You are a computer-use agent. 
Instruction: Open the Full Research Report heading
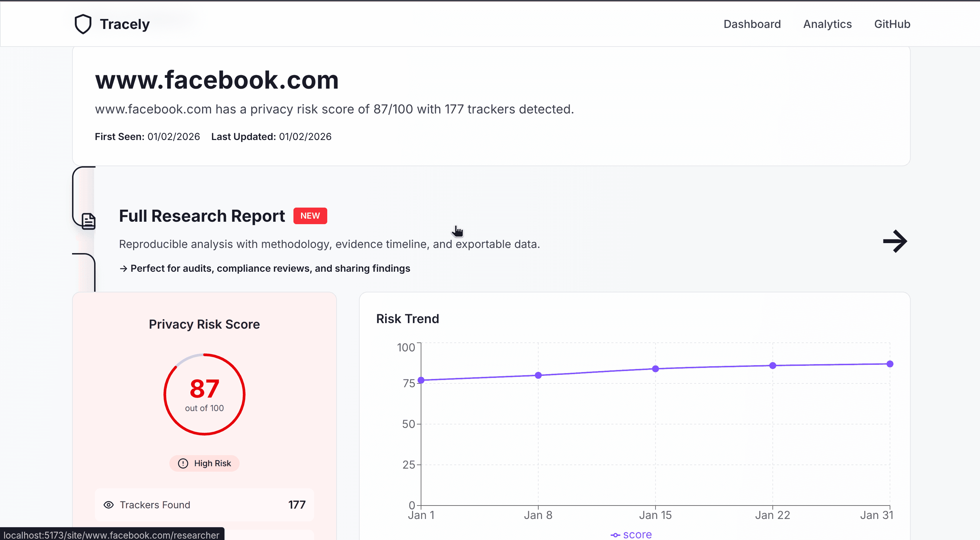tap(202, 216)
